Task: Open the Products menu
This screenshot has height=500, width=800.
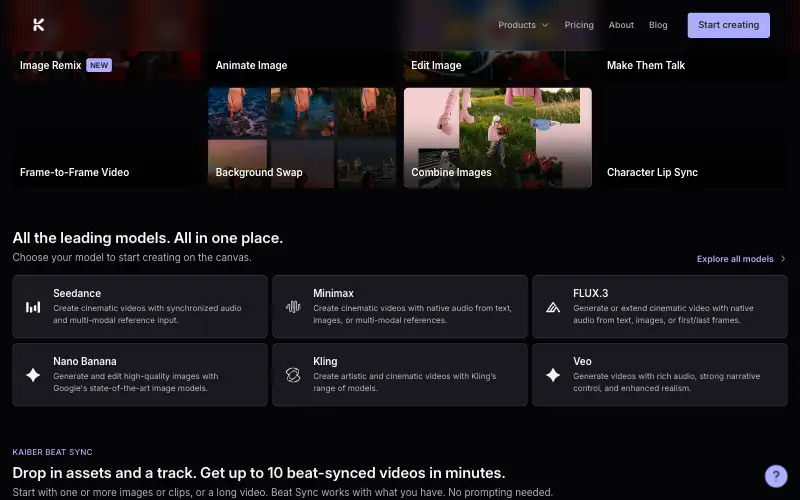Action: (523, 25)
